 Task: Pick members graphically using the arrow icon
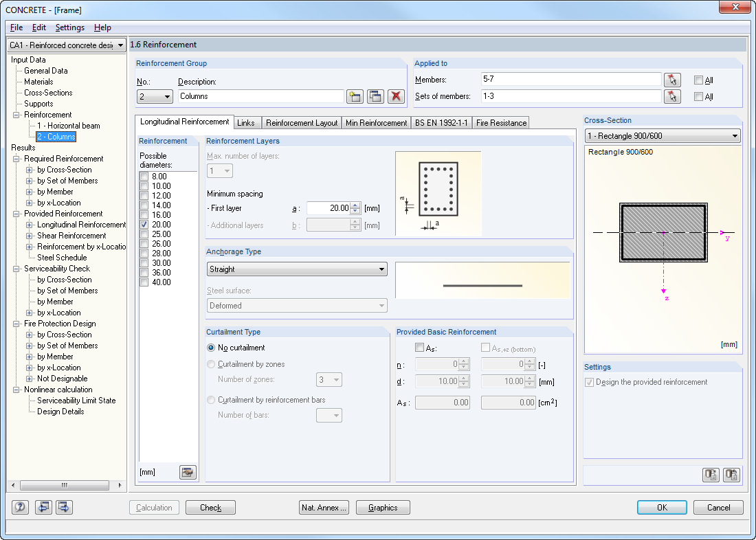673,80
